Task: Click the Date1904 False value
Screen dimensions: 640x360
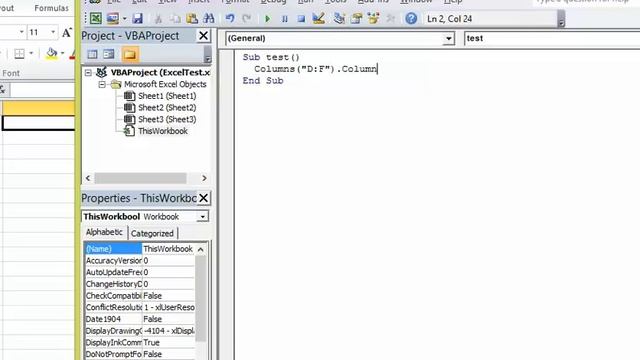Action: (168, 319)
